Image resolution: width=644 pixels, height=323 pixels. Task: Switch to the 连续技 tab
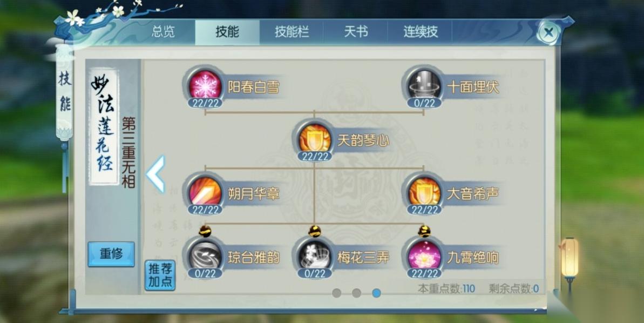click(x=420, y=32)
